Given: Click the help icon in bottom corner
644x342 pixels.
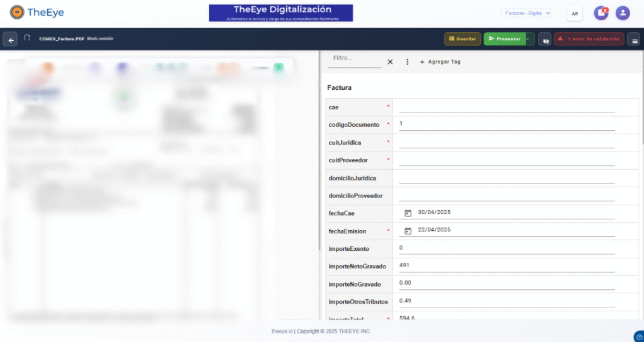Looking at the screenshot, I should [x=639, y=336].
